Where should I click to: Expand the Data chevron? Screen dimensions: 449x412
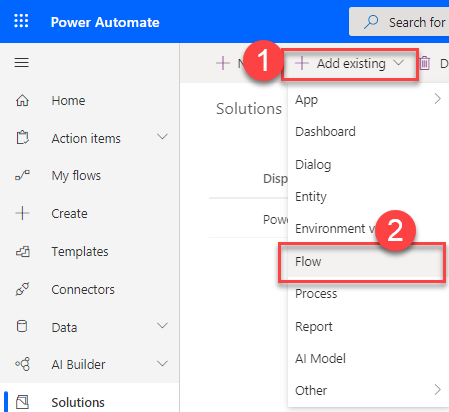(162, 326)
